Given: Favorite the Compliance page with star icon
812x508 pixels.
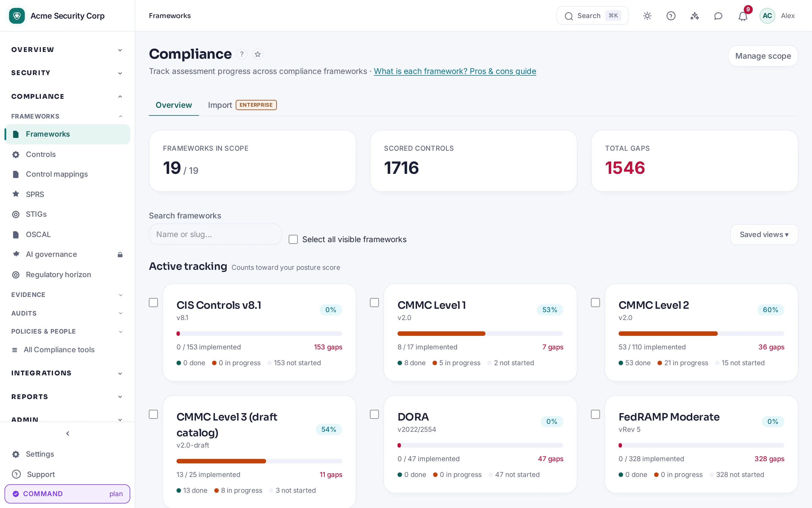Looking at the screenshot, I should [x=258, y=54].
